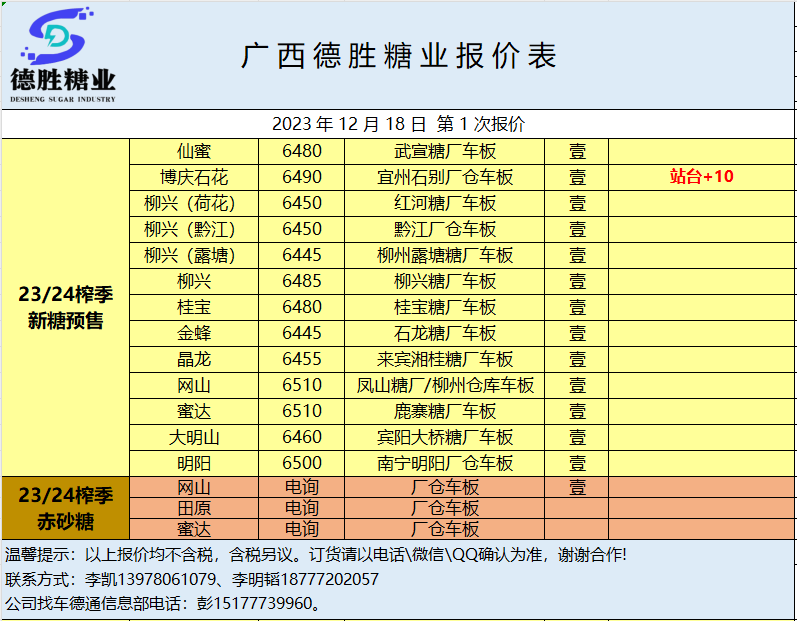Select the 6455 price for 晶龙

point(301,360)
